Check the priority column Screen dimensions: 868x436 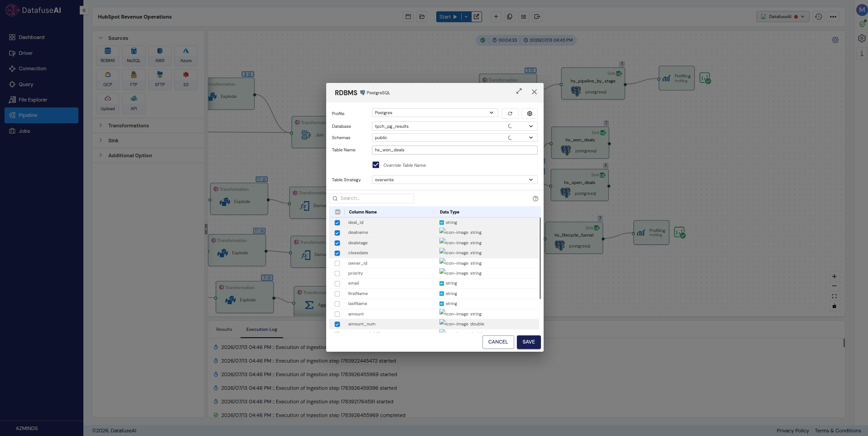point(337,273)
